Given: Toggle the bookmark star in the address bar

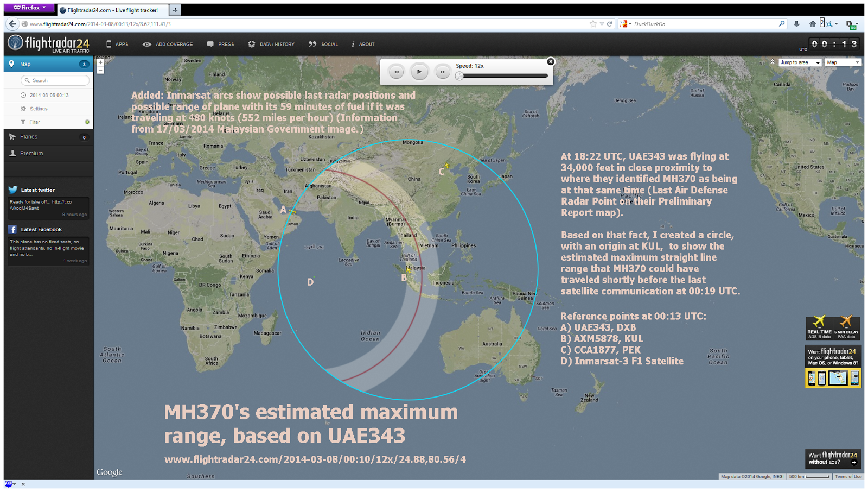Looking at the screenshot, I should (592, 23).
